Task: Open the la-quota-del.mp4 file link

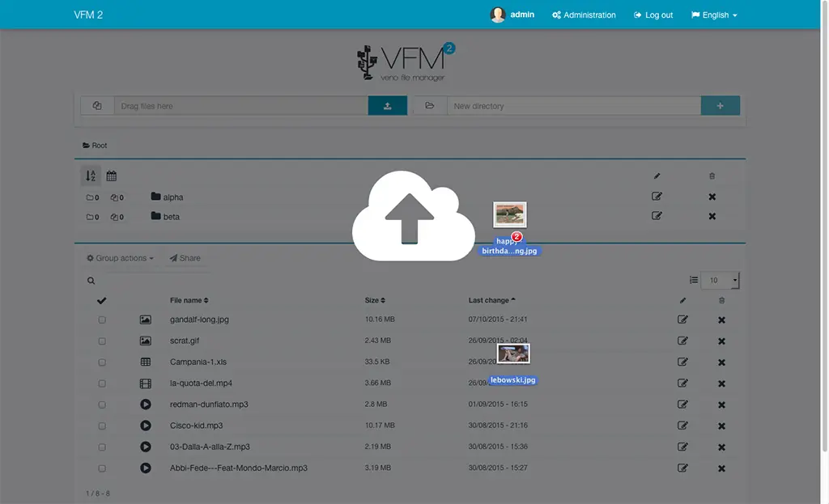Action: [x=201, y=383]
